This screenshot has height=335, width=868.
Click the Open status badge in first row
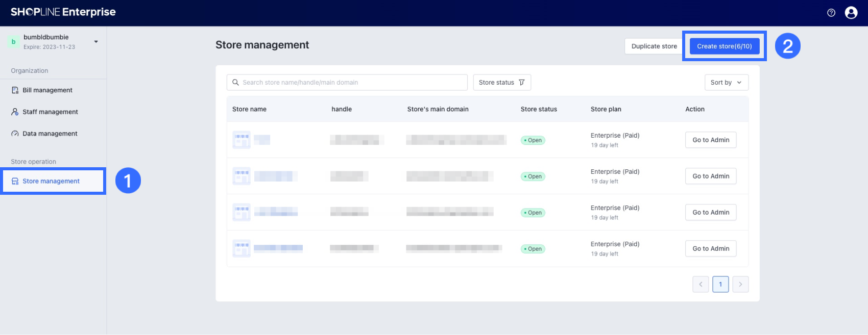tap(533, 140)
